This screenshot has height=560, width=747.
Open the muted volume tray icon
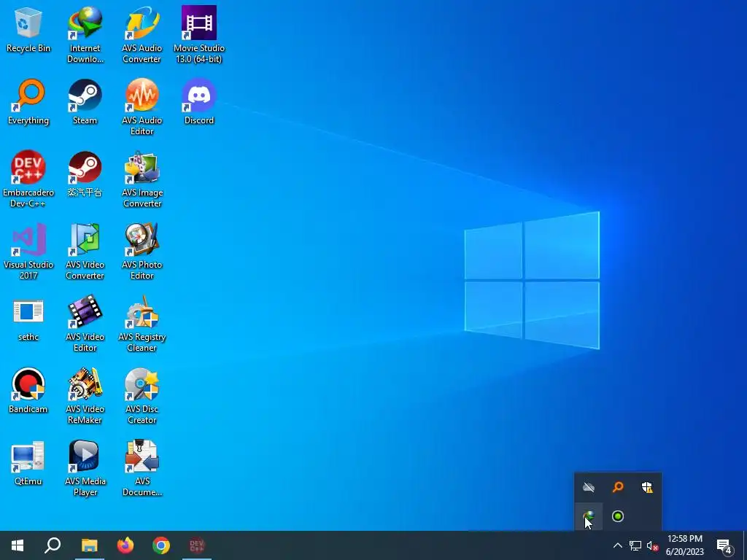(x=652, y=545)
